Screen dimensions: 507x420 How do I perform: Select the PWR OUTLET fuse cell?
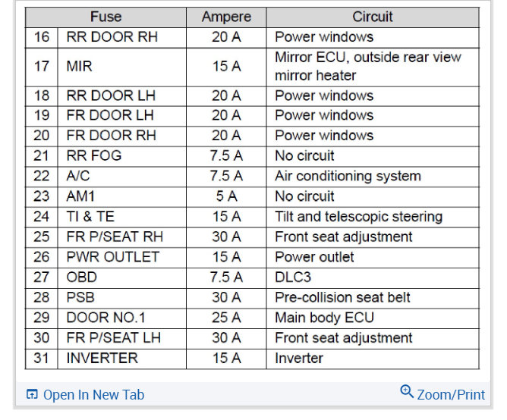[113, 257]
